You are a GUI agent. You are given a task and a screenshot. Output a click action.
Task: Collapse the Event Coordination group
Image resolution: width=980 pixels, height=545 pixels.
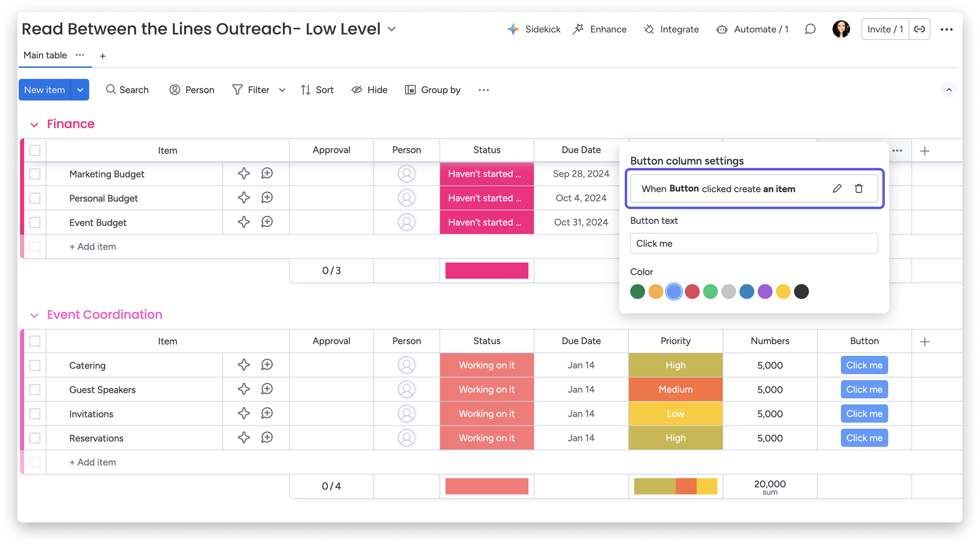35,315
